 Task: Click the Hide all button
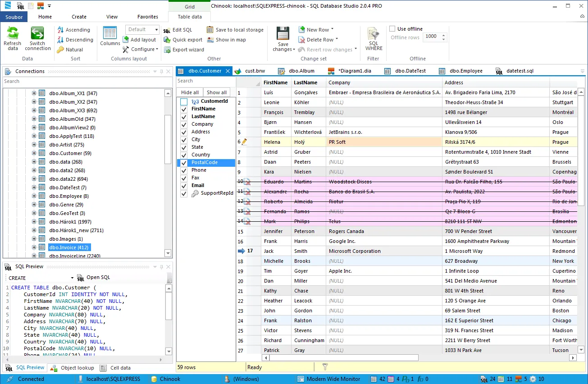pyautogui.click(x=189, y=92)
